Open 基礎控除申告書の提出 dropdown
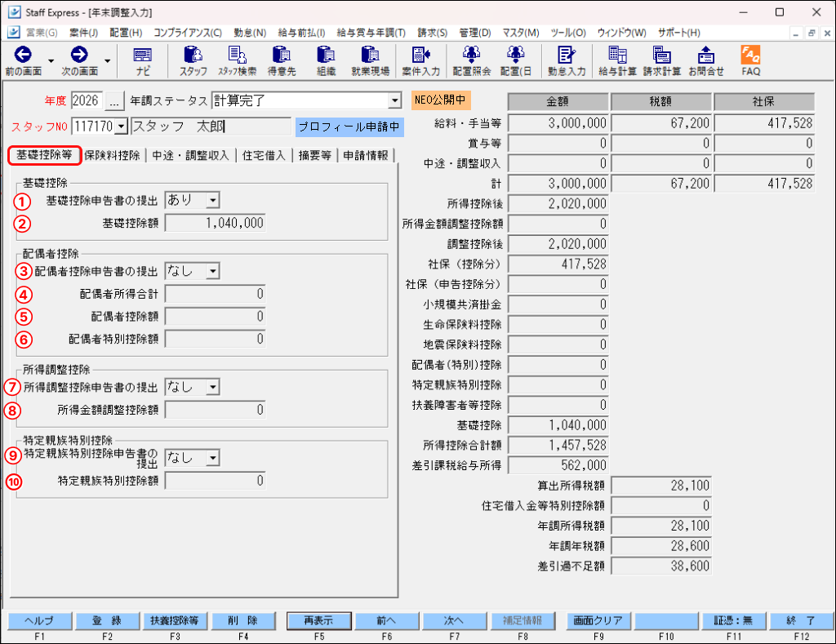Image resolution: width=836 pixels, height=644 pixels. click(x=213, y=201)
